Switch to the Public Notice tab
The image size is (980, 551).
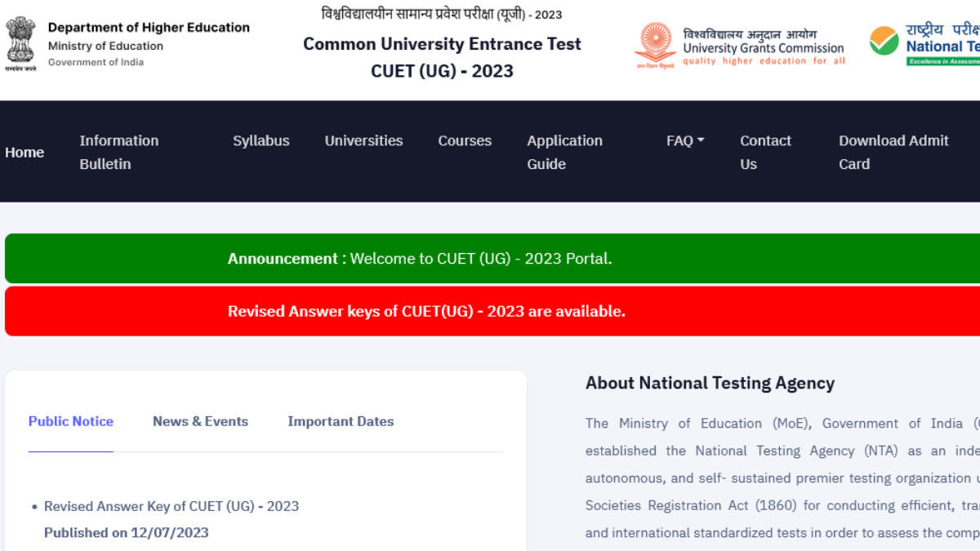coord(71,421)
